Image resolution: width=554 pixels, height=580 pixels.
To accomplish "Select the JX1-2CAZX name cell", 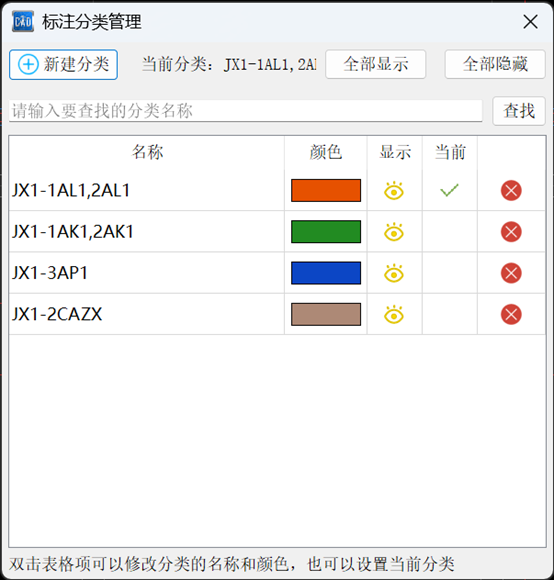I will pyautogui.click(x=147, y=314).
